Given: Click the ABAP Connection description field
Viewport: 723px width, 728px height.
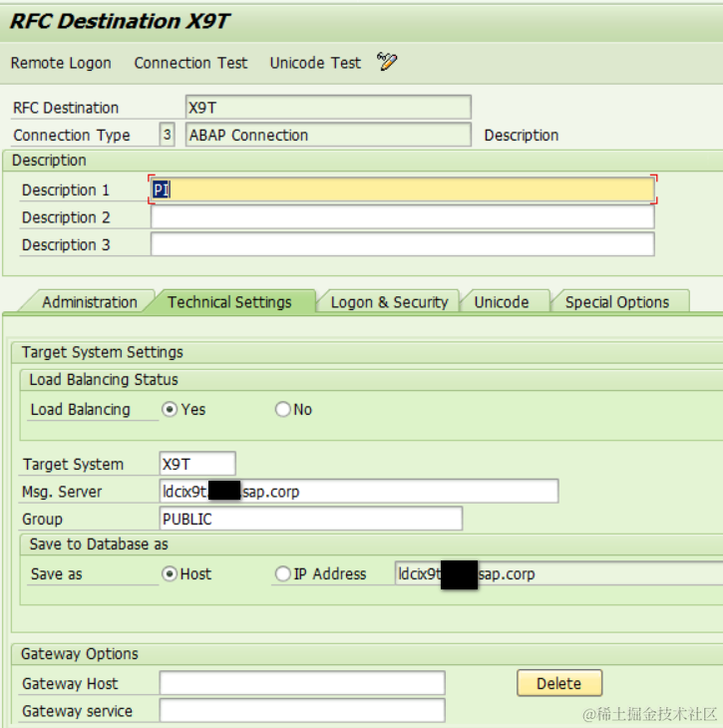Looking at the screenshot, I should click(328, 135).
